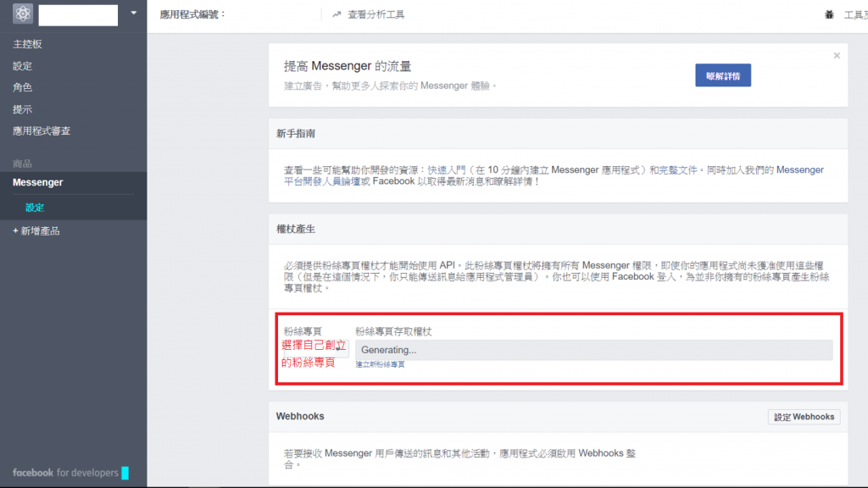Click the 設定 Webhooks button

pos(804,417)
